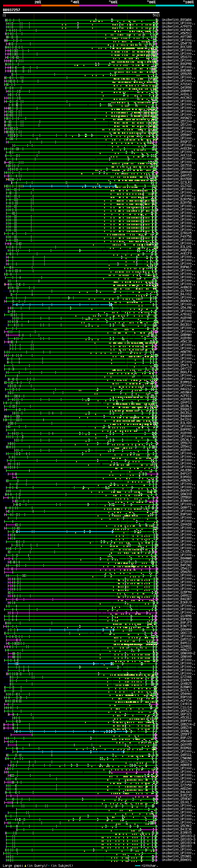Click the green ~80% identity color band

pyautogui.click(x=137, y=6)
